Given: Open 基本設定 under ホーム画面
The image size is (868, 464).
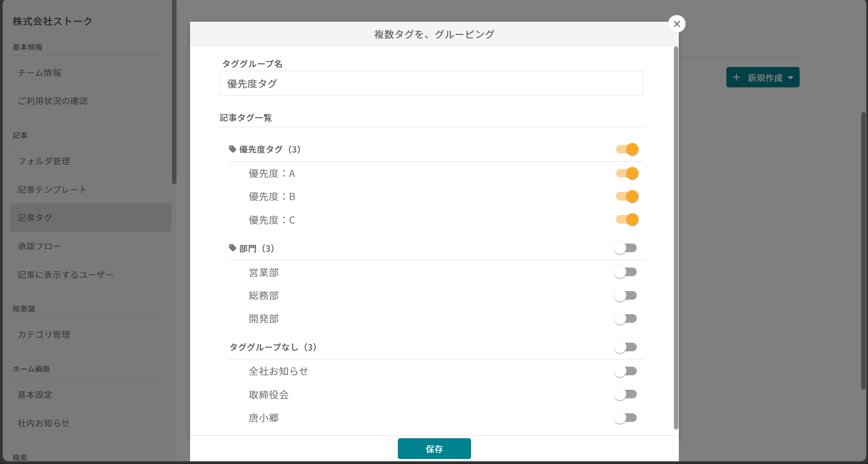Looking at the screenshot, I should point(35,395).
